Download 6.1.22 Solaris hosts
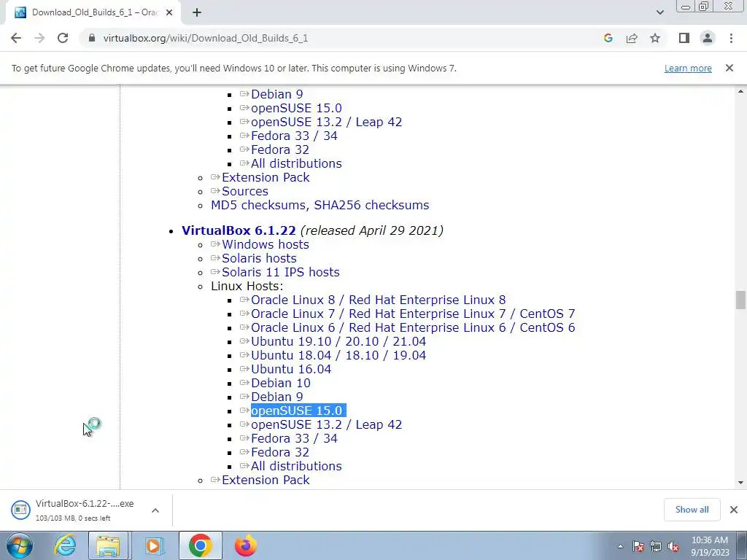 (259, 258)
